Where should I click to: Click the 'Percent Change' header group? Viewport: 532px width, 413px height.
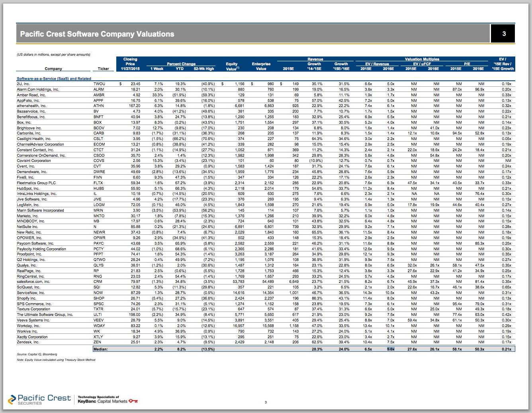(181, 64)
